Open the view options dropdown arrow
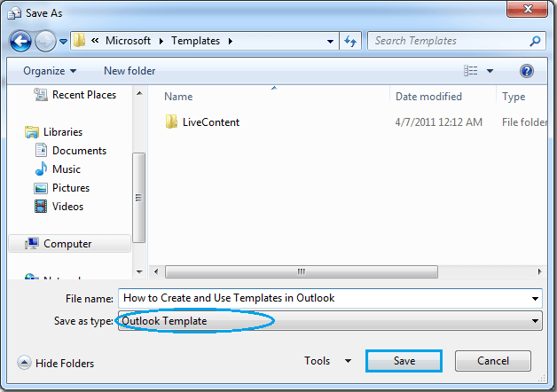 coord(490,71)
